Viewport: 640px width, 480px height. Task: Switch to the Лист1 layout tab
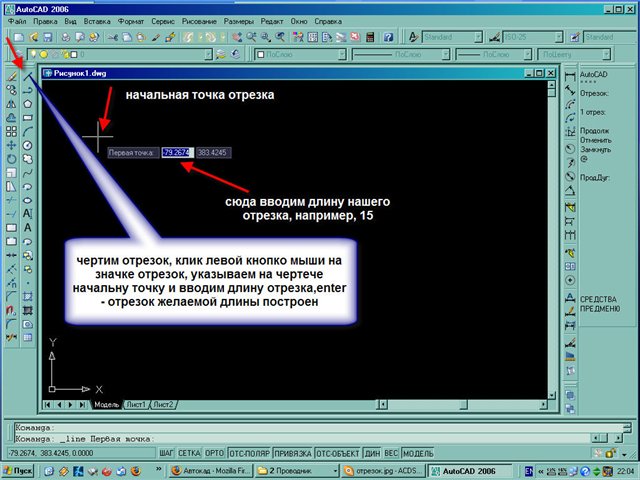point(135,405)
